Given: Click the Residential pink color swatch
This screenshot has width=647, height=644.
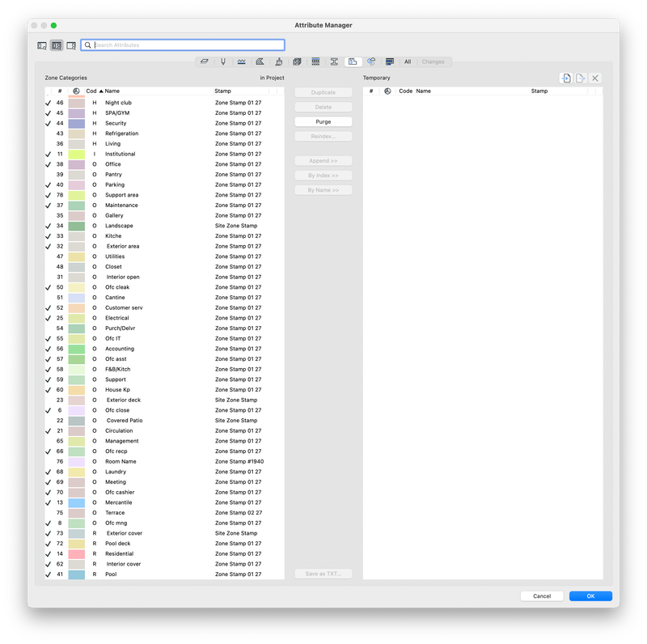Looking at the screenshot, I should pos(76,554).
